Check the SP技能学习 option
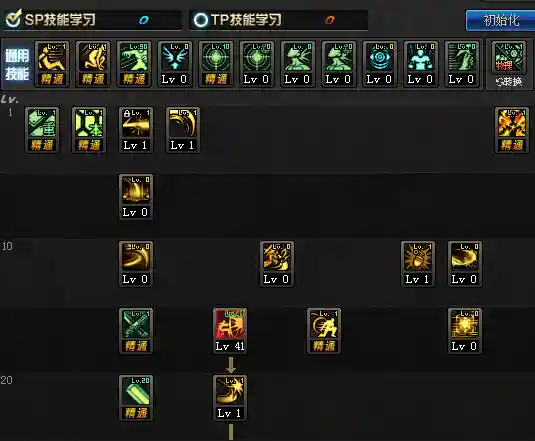The width and height of the screenshot is (535, 441). coord(50,20)
